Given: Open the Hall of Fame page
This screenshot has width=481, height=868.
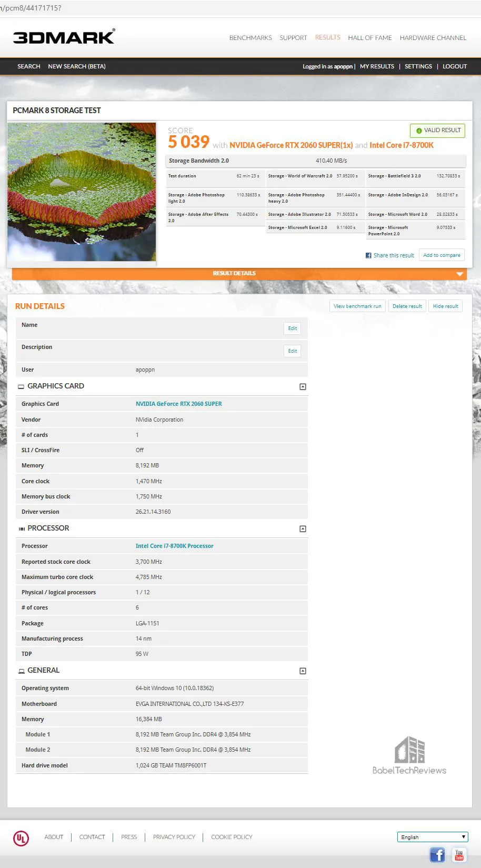Looking at the screenshot, I should tap(370, 38).
